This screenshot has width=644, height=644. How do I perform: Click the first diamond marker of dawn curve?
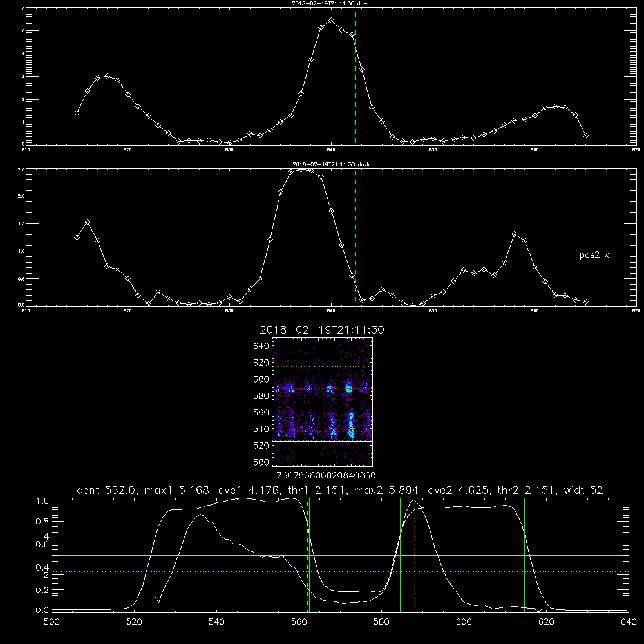77,113
